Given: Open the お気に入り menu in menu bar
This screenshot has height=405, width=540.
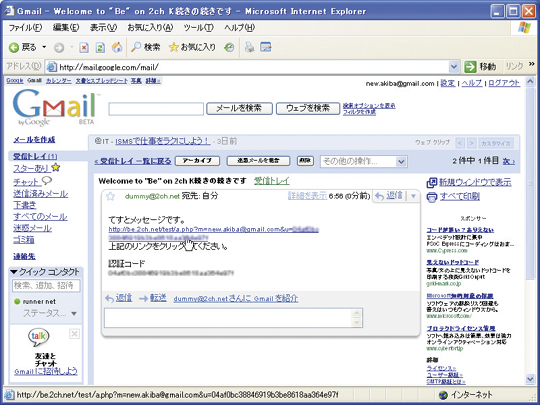Looking at the screenshot, I should pos(150,28).
